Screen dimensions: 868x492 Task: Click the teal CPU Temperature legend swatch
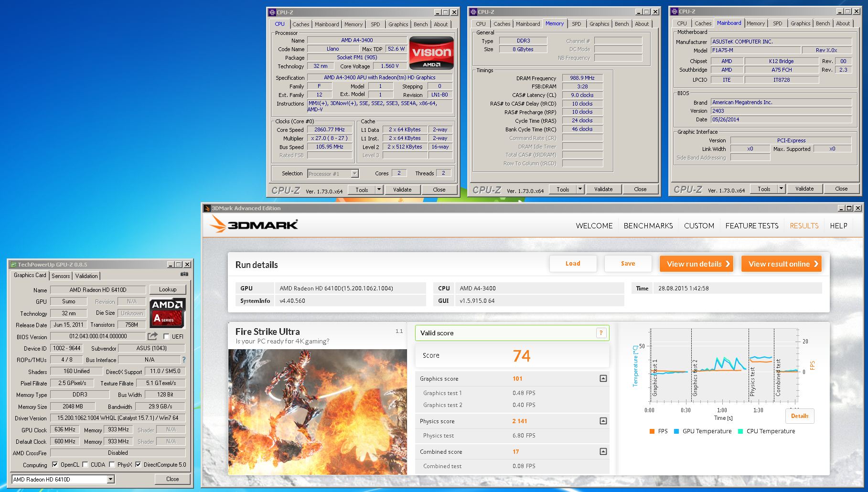(740, 431)
